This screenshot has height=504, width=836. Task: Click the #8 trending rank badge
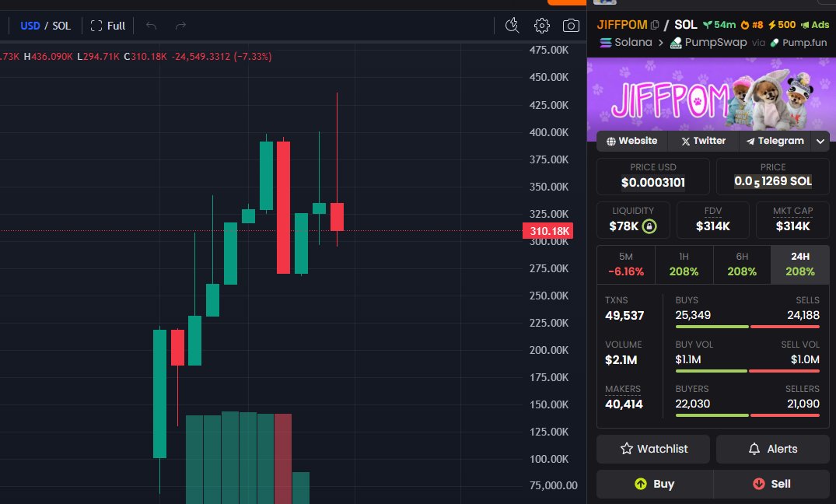point(752,25)
